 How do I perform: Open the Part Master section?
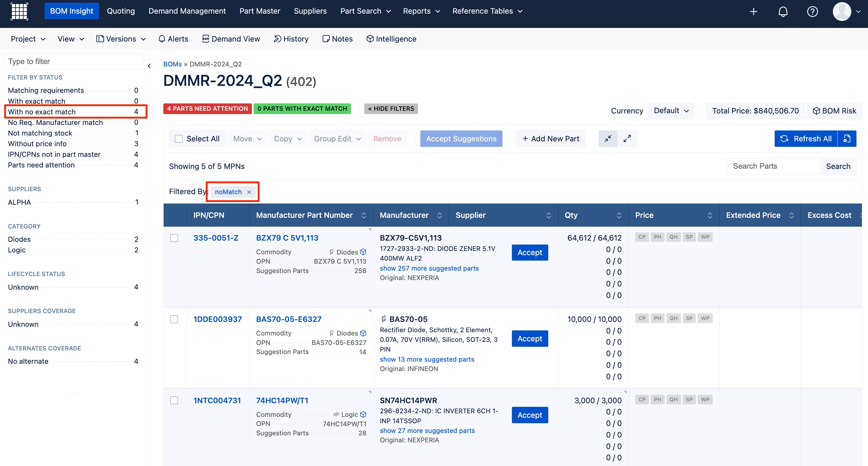coord(260,11)
